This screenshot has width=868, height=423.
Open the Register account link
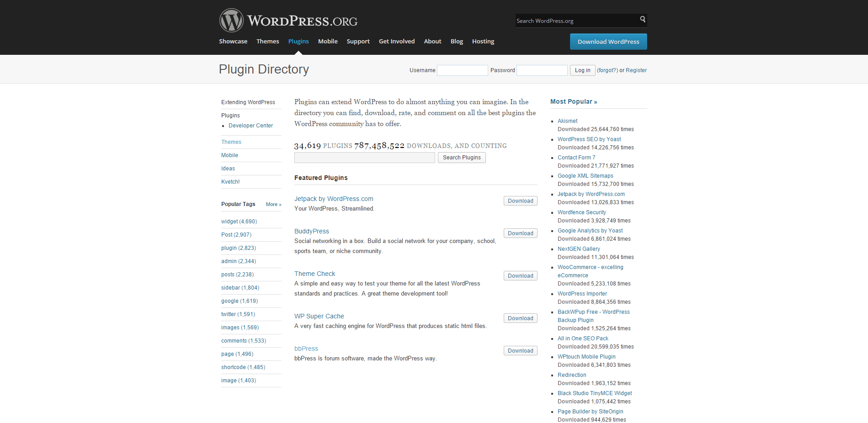coord(636,70)
